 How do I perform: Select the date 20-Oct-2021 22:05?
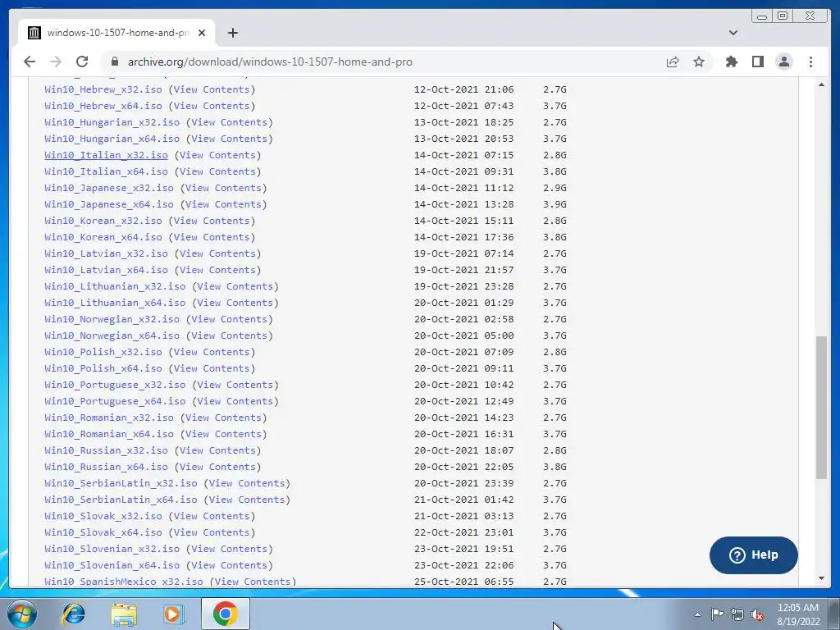coord(464,467)
